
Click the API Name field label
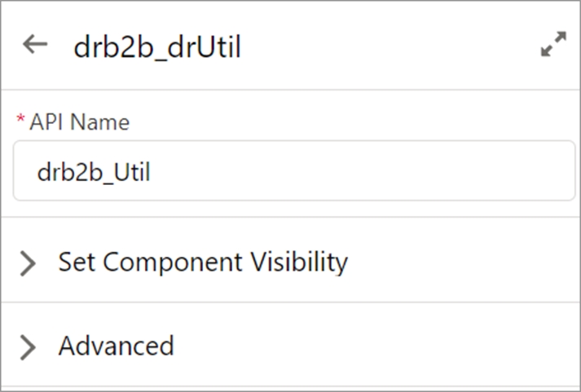[x=79, y=122]
